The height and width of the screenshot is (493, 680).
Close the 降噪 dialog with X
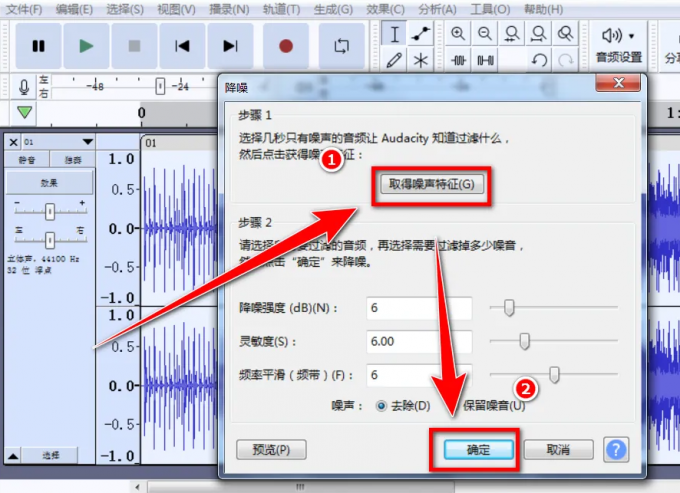coord(618,82)
